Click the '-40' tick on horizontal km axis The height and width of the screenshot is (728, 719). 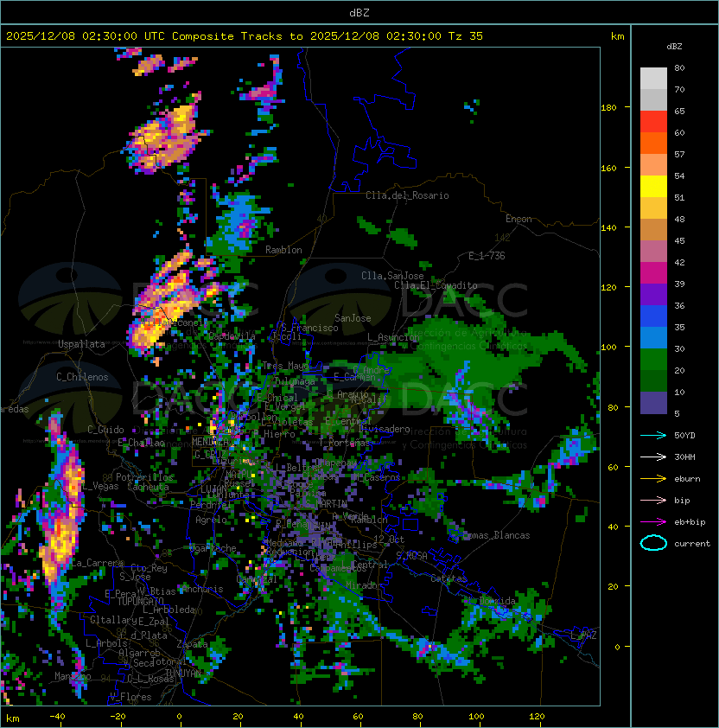pos(57,717)
